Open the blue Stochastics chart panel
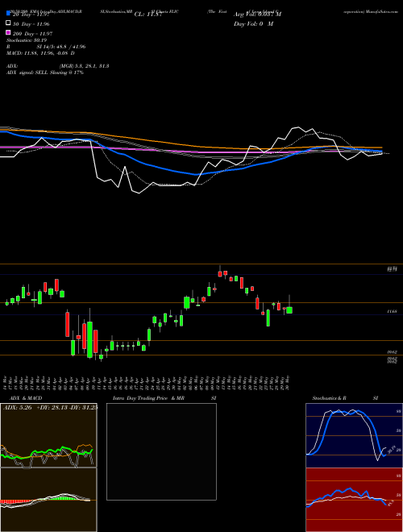This screenshot has width=403, height=532. coord(354,435)
